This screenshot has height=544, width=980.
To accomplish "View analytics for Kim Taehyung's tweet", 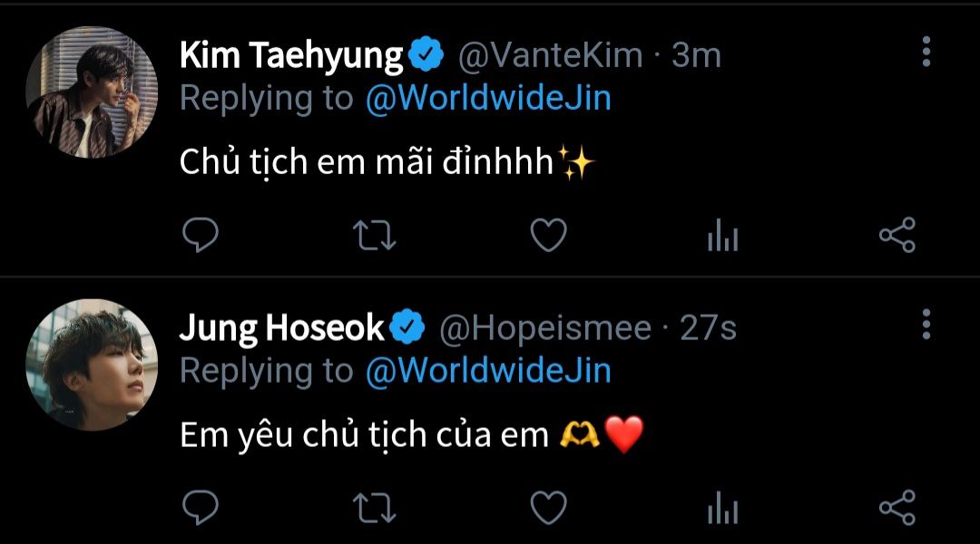I will (x=722, y=235).
